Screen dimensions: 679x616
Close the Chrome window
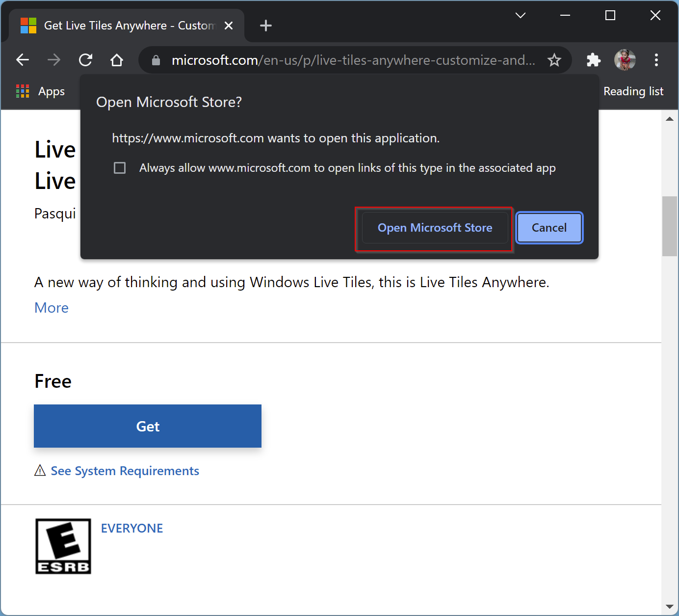point(655,15)
